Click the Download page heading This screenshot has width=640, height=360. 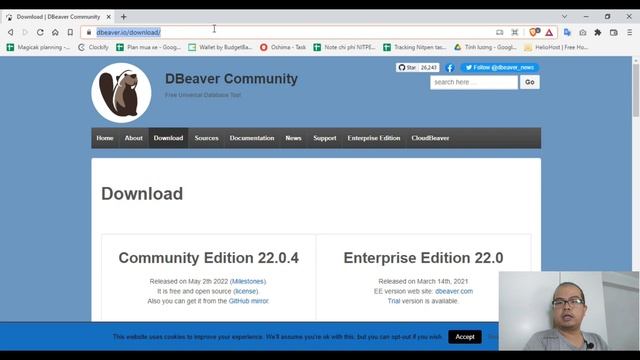[x=142, y=193]
